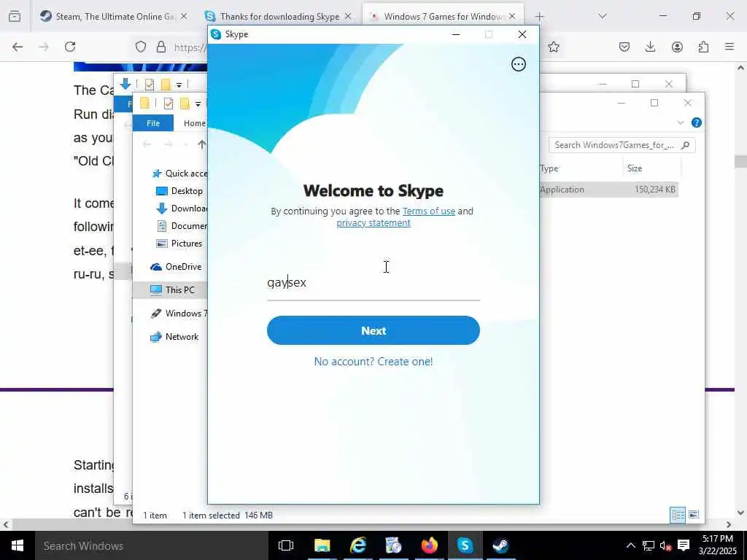Select Quick access in Explorer navigation pane

(179, 174)
